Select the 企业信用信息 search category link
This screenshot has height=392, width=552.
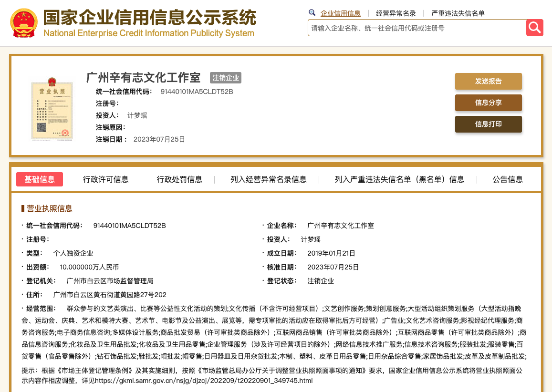point(341,13)
